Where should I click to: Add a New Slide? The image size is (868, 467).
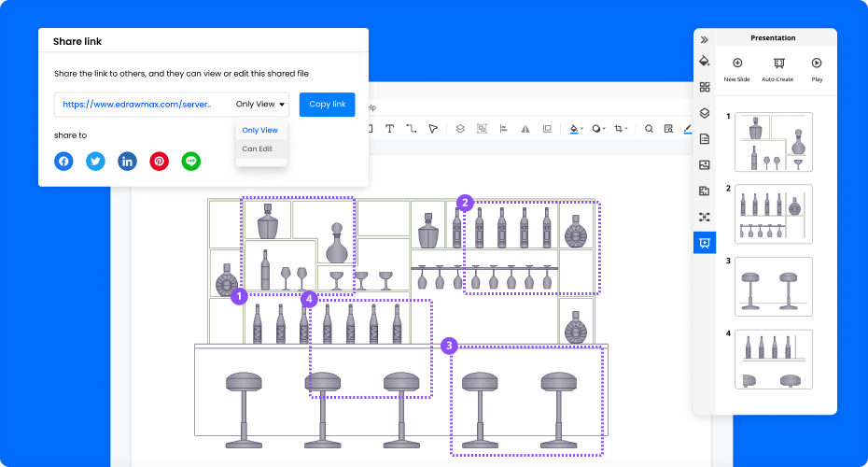[736, 69]
